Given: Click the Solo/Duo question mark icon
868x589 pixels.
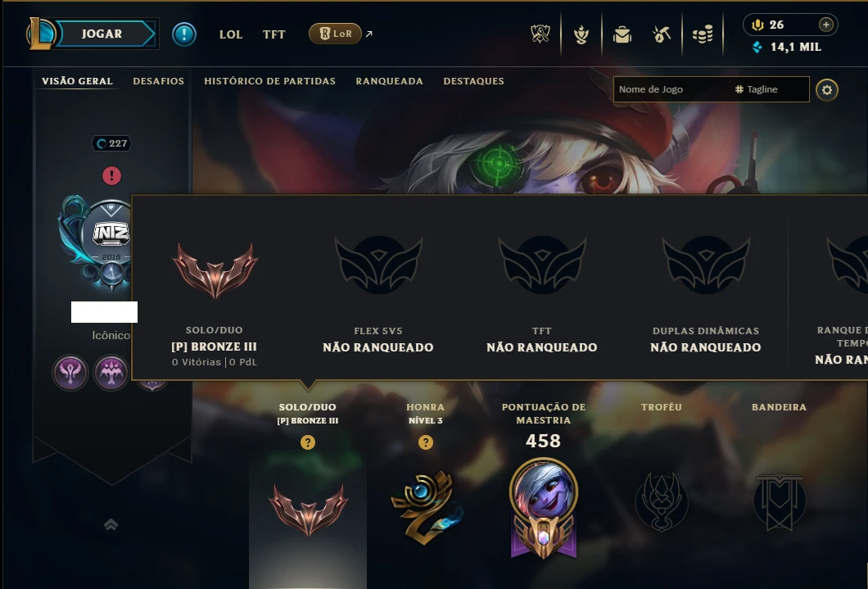Looking at the screenshot, I should [x=308, y=442].
